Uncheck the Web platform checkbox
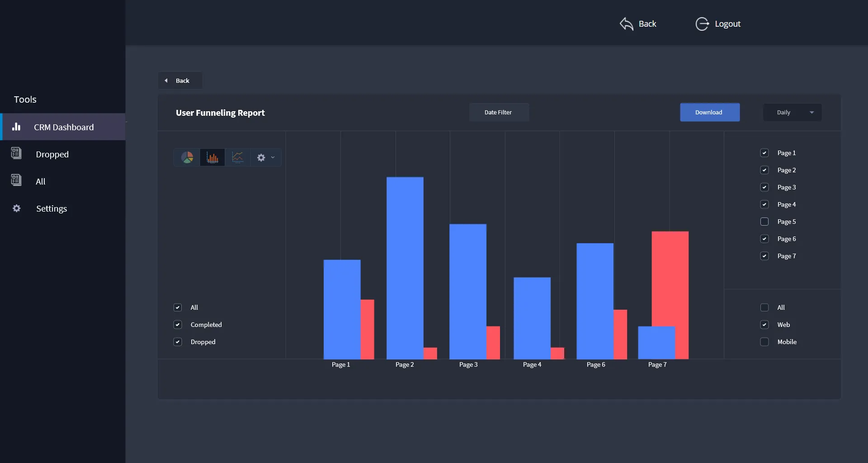The image size is (868, 463). (x=764, y=325)
